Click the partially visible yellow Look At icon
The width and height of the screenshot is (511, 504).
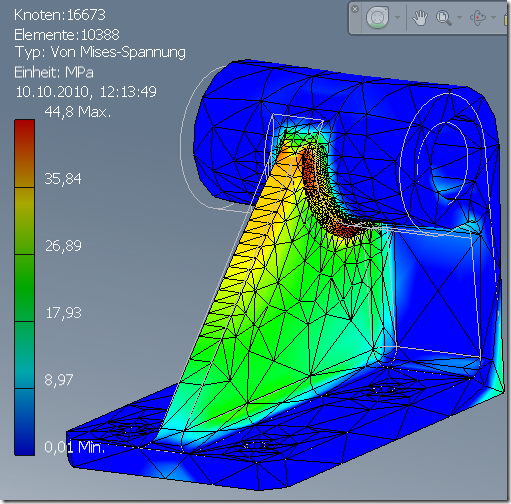(x=506, y=18)
